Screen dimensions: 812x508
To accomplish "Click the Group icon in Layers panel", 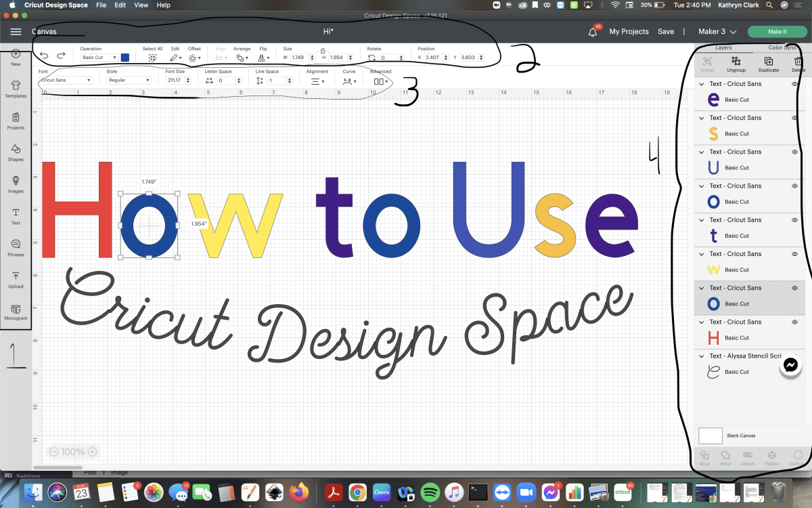I will pyautogui.click(x=707, y=62).
